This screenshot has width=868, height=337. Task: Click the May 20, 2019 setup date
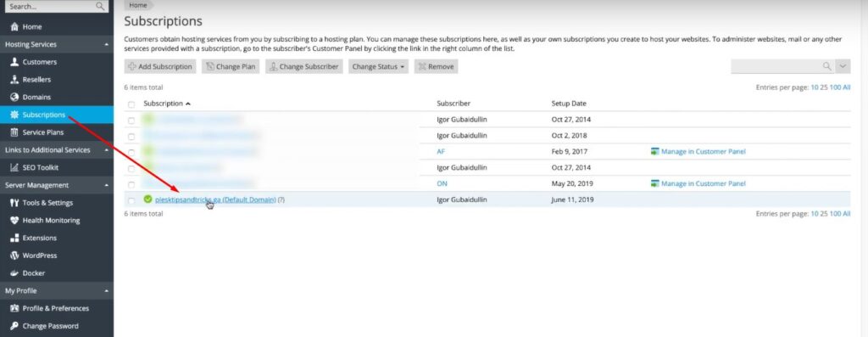pyautogui.click(x=572, y=183)
